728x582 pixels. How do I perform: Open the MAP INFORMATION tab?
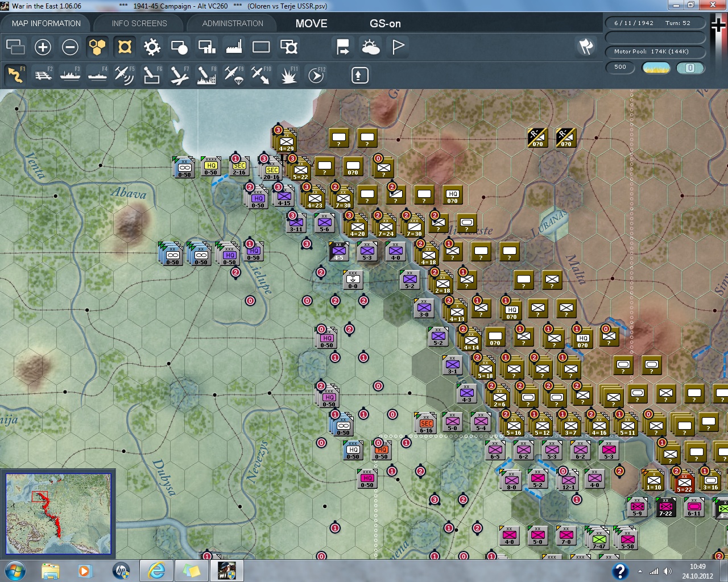tap(46, 23)
